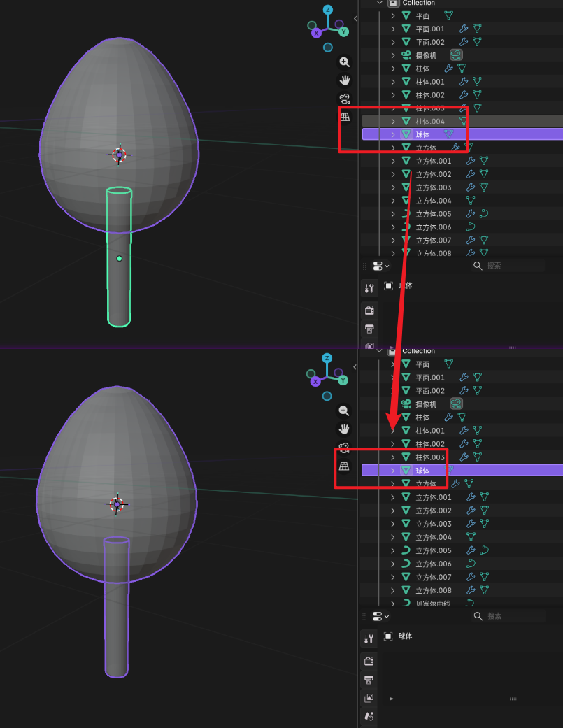
Task: Click the mesh data icon beside 柱体.004
Action: click(462, 122)
